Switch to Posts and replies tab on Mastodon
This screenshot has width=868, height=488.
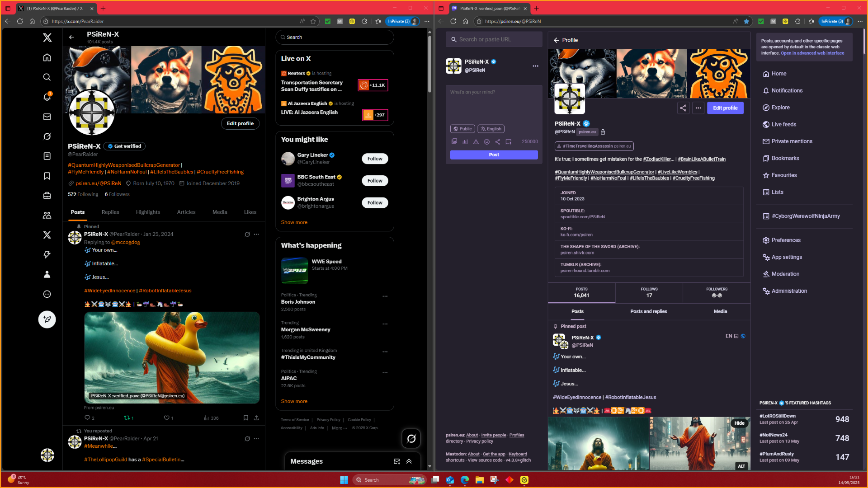(x=649, y=311)
